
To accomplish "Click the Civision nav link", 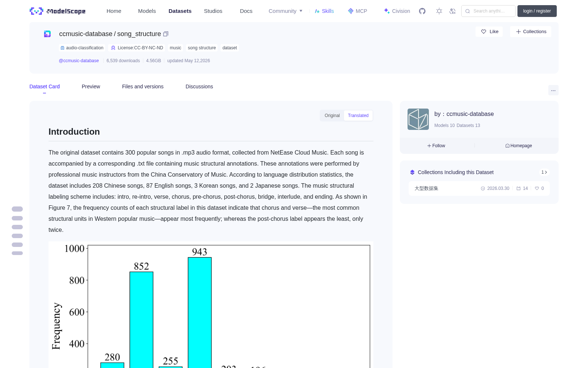I will (x=397, y=11).
